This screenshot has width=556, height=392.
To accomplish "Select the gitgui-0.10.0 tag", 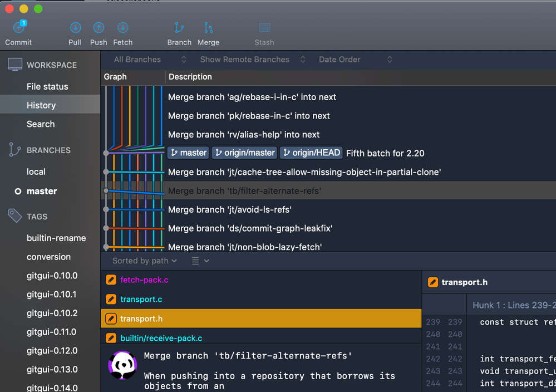I will coord(52,276).
